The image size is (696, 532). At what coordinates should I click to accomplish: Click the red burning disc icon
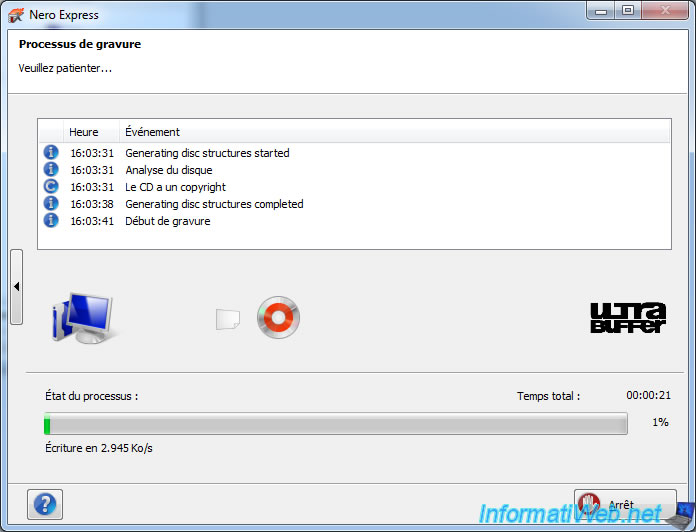(x=278, y=317)
